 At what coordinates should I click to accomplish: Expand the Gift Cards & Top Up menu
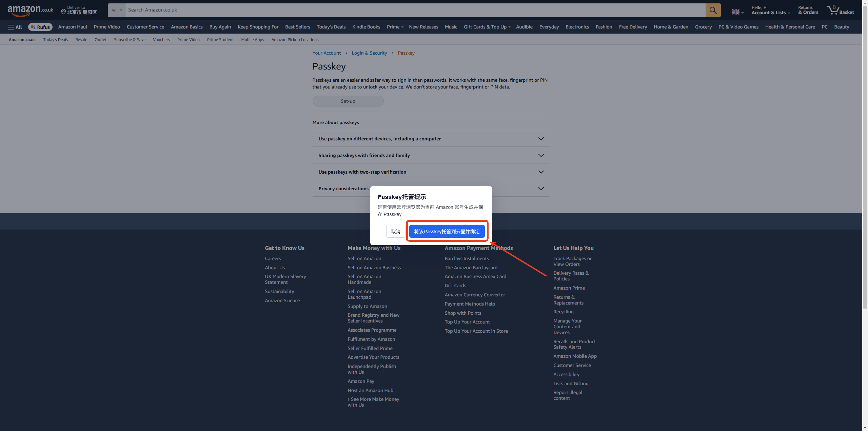(x=487, y=27)
